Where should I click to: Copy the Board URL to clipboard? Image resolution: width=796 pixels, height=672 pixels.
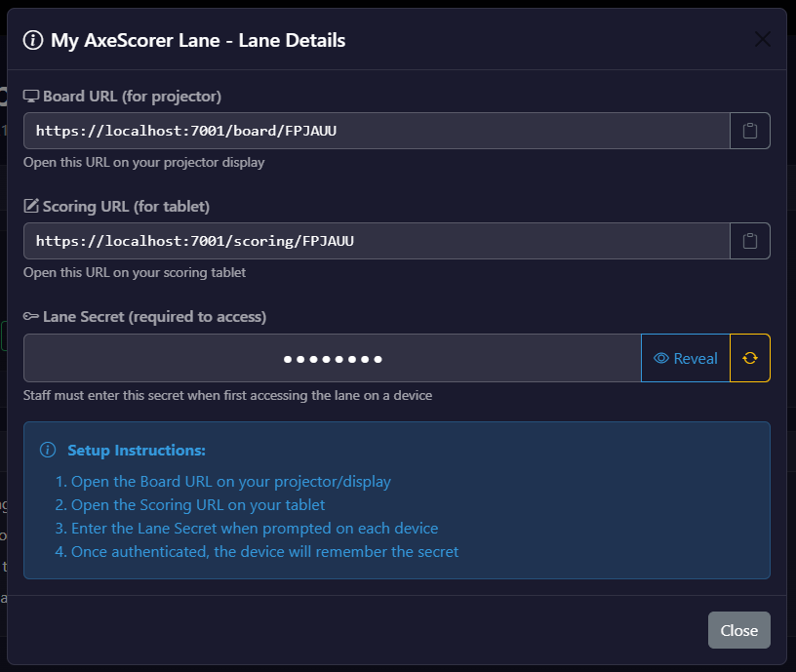750,130
